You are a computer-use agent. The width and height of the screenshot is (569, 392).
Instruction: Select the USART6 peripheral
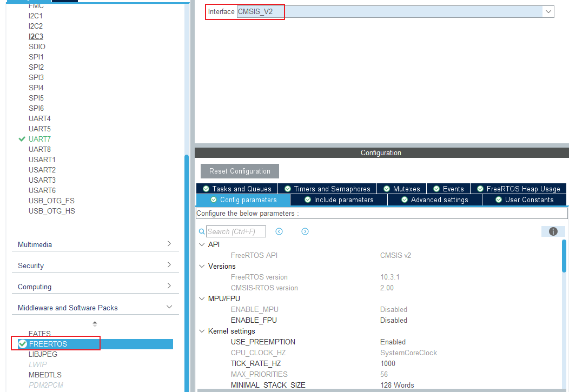click(42, 190)
